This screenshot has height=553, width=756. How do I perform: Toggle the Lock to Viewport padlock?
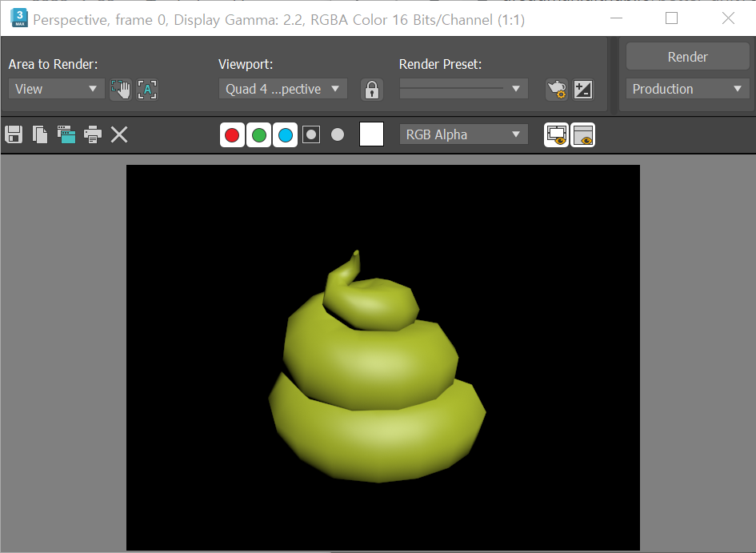coord(372,90)
